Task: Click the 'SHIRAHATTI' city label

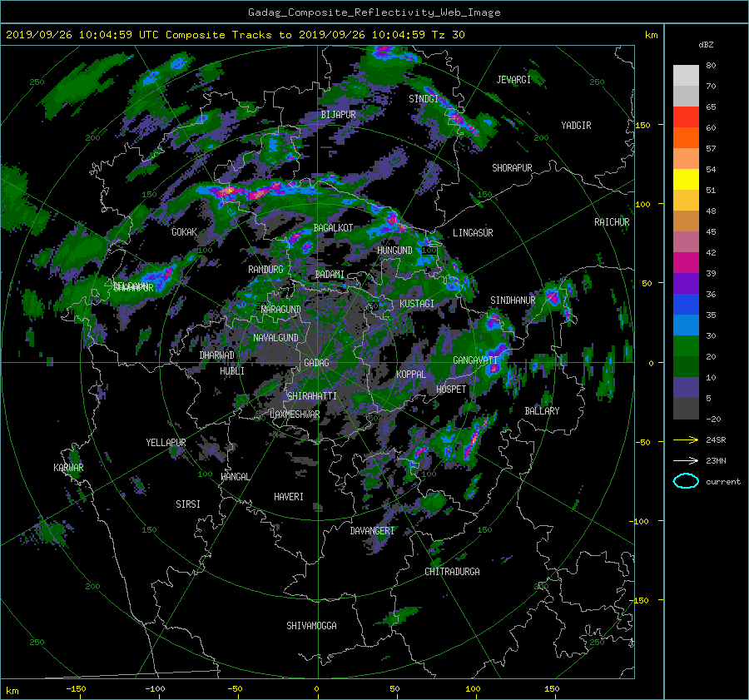Action: tap(312, 396)
